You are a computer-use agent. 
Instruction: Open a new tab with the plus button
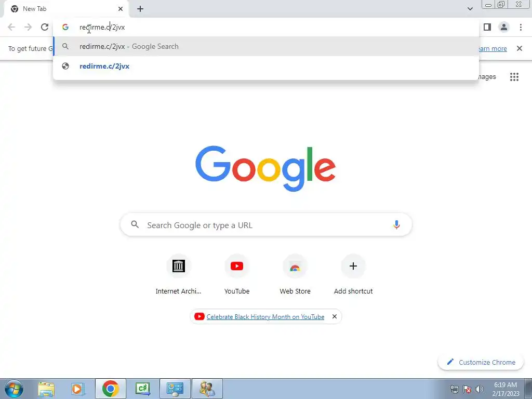pyautogui.click(x=140, y=9)
